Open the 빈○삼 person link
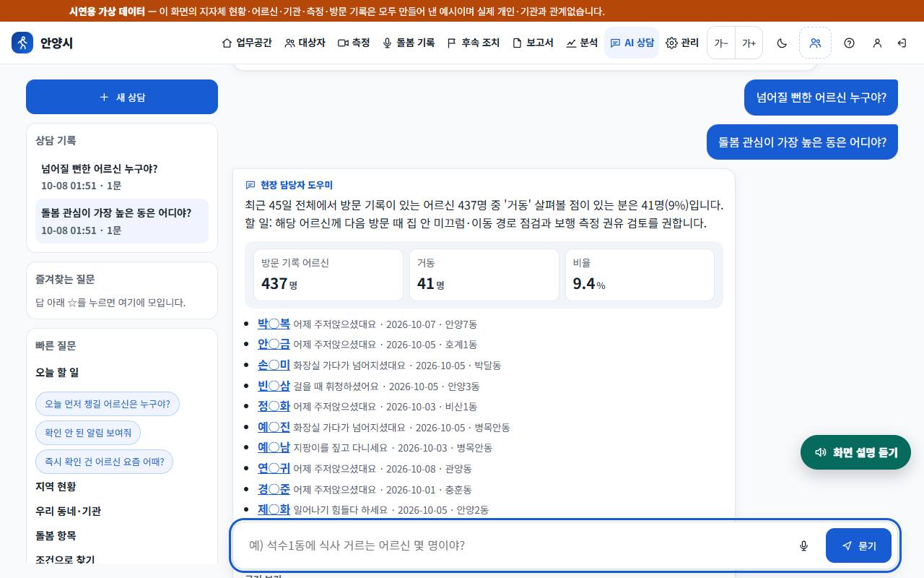924x578 pixels. [274, 386]
